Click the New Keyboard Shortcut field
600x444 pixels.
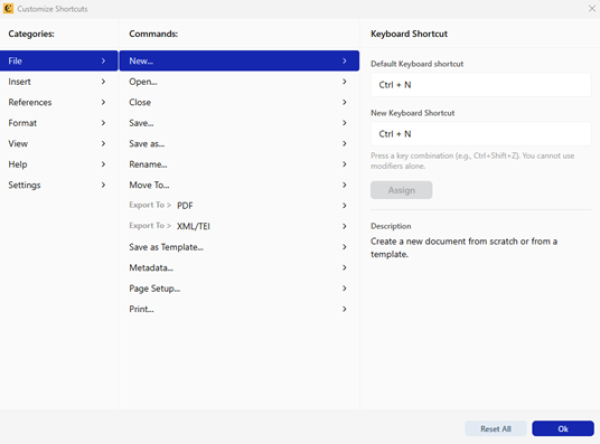point(480,134)
